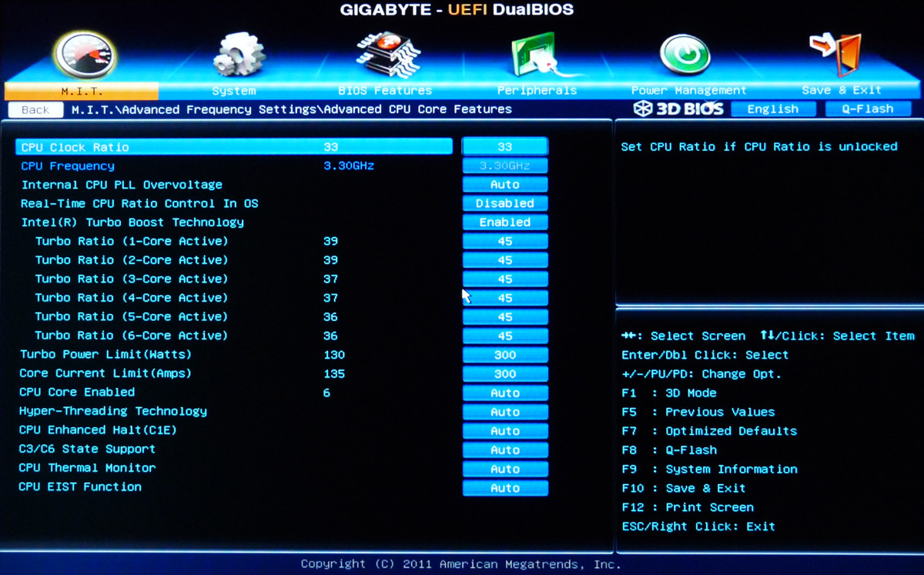Click the F5 Previous Values help line
The height and width of the screenshot is (575, 924).
tap(698, 412)
